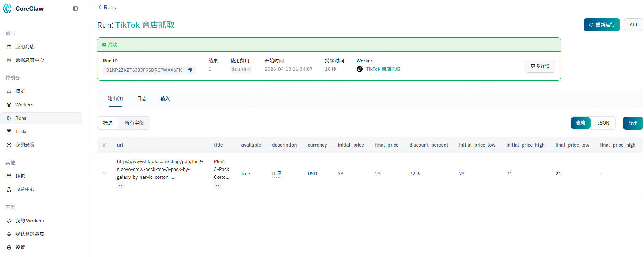
Task: Switch the view to JSON
Action: pyautogui.click(x=603, y=123)
